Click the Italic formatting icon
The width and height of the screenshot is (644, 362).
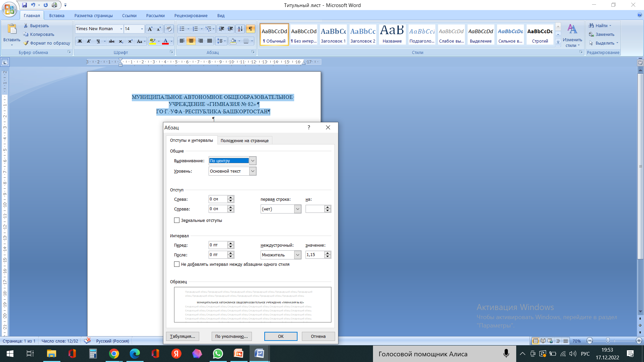pyautogui.click(x=89, y=41)
